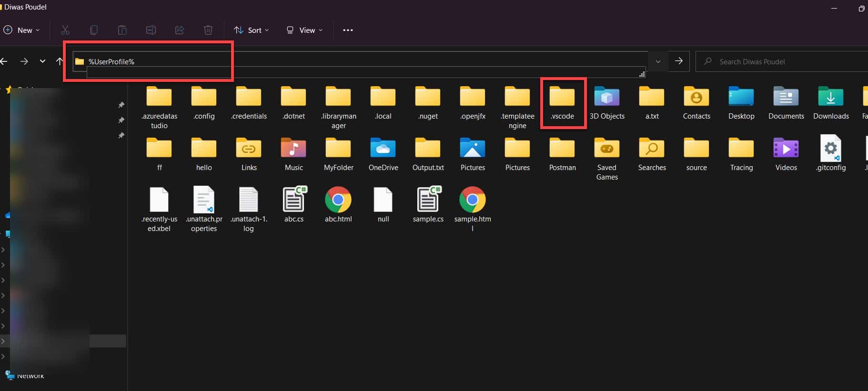
Task: Select the .dotnet folder
Action: pyautogui.click(x=293, y=103)
